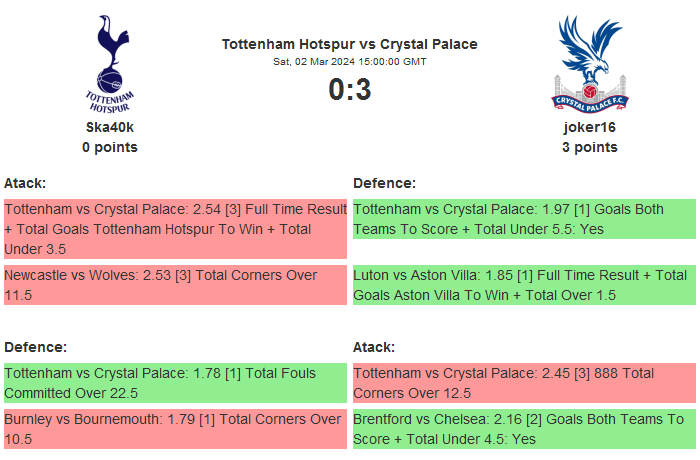Open the Both Teams To Score + Under 5.5 bet
The image size is (700, 460).
(x=524, y=219)
